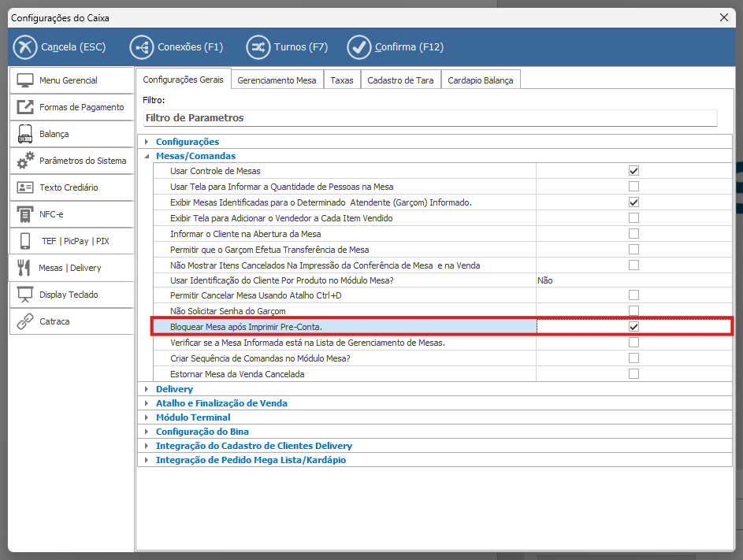
Task: Select the Catraca chain-link icon
Action: [25, 321]
